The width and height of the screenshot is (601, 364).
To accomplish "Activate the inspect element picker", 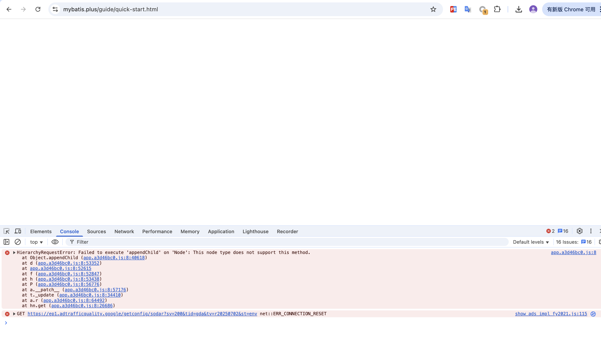I will (x=7, y=231).
